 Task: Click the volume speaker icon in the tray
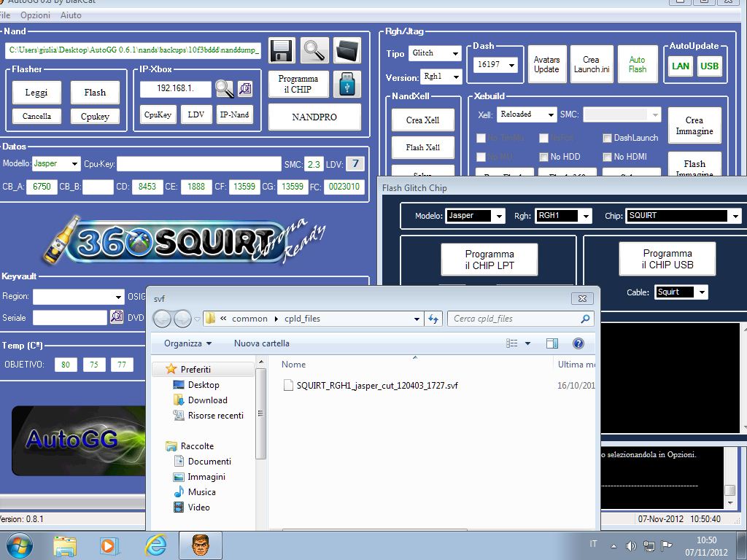coord(631,546)
